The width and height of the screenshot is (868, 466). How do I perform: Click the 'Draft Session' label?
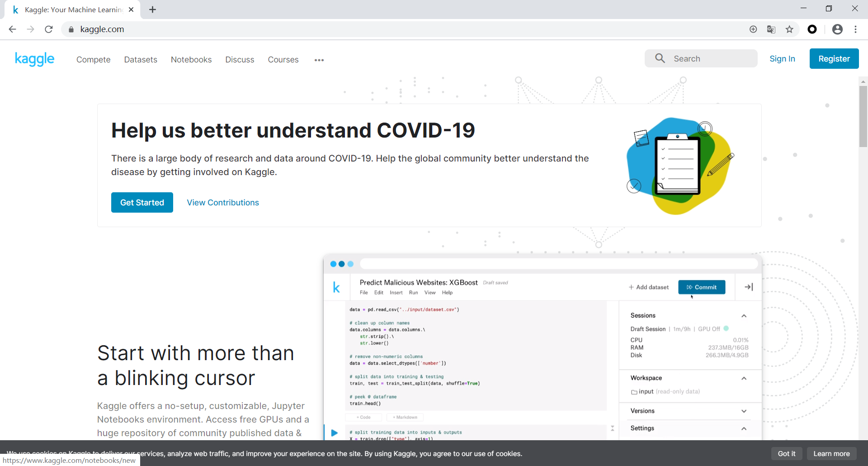pyautogui.click(x=648, y=329)
